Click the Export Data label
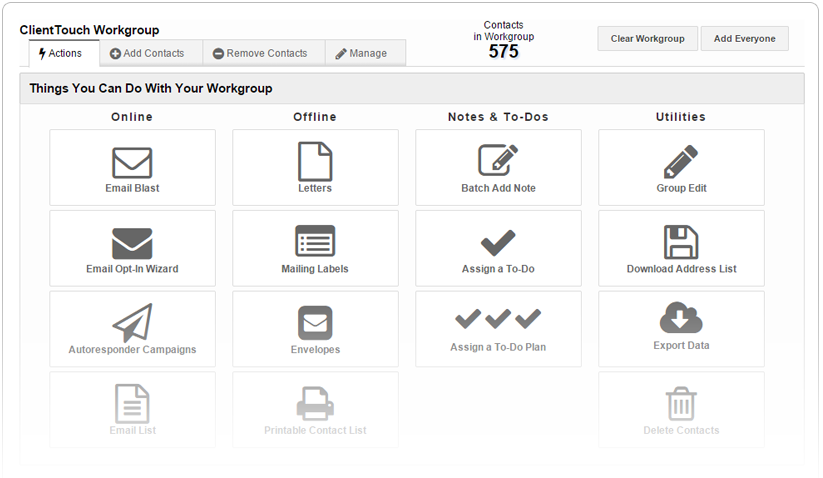This screenshot has width=823, height=478. point(681,346)
